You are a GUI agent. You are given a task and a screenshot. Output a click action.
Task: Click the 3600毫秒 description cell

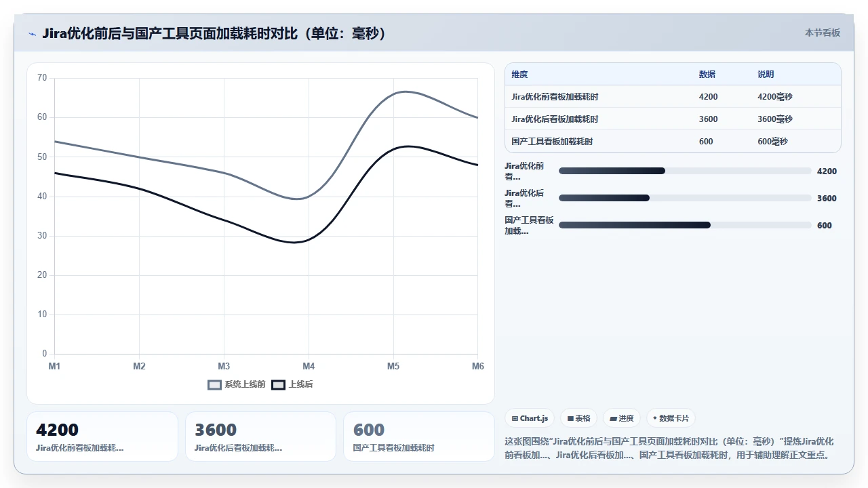point(775,119)
